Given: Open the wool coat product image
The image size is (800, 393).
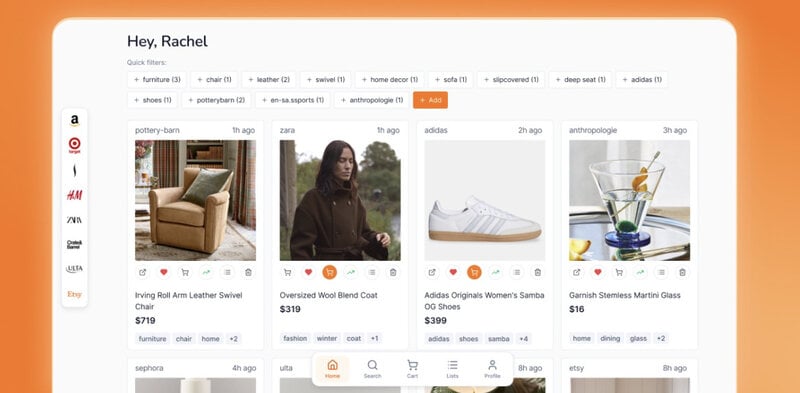Looking at the screenshot, I should pos(340,201).
